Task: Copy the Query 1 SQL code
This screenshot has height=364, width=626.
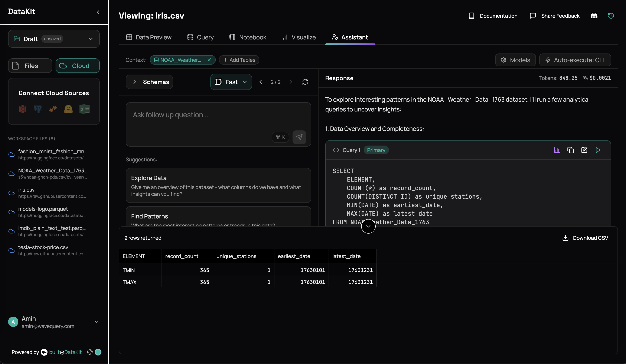Action: pyautogui.click(x=571, y=150)
